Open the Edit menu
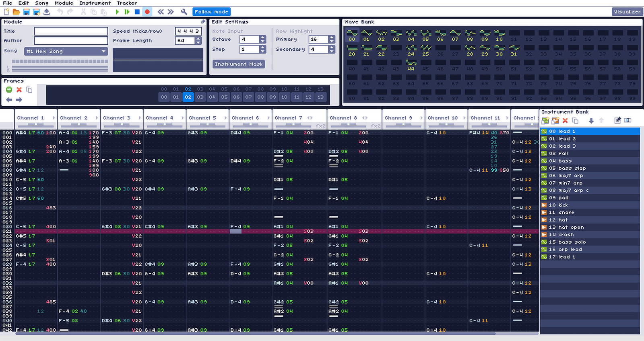The width and height of the screenshot is (644, 341). [23, 3]
